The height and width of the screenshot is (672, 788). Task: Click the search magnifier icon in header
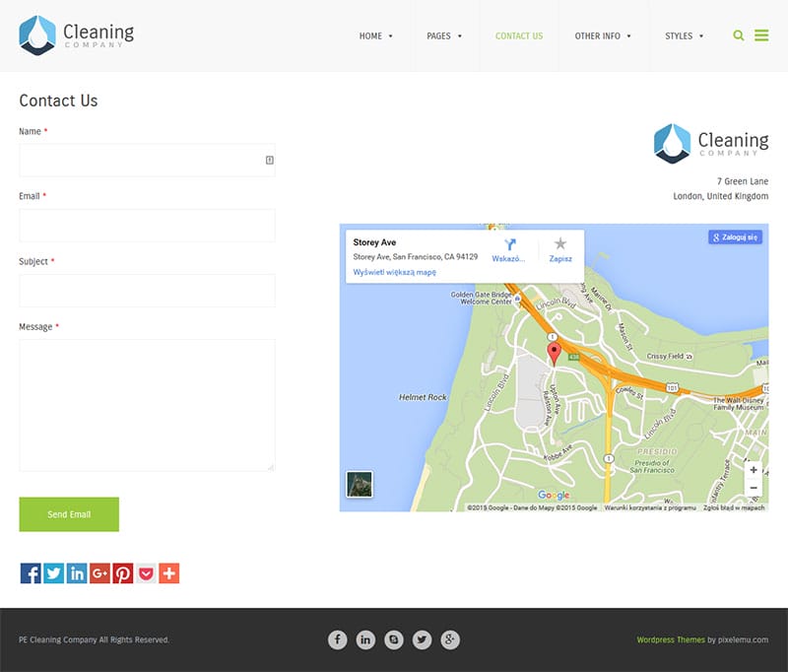[x=739, y=35]
